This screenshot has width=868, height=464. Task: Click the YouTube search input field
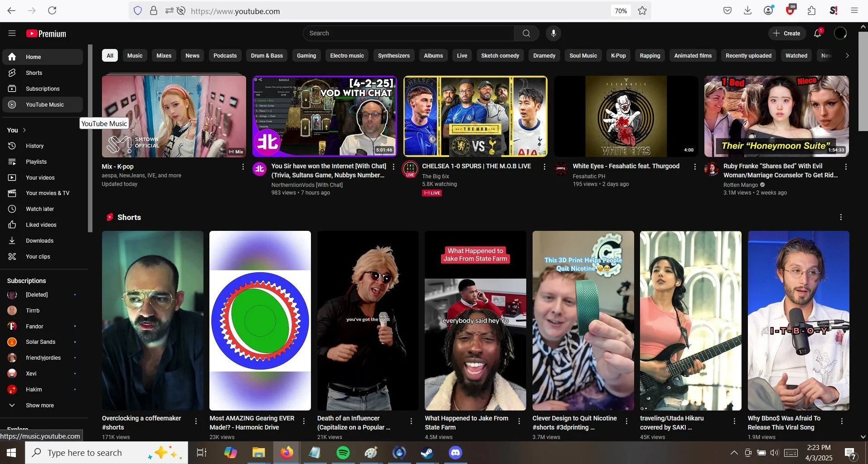[x=408, y=33]
